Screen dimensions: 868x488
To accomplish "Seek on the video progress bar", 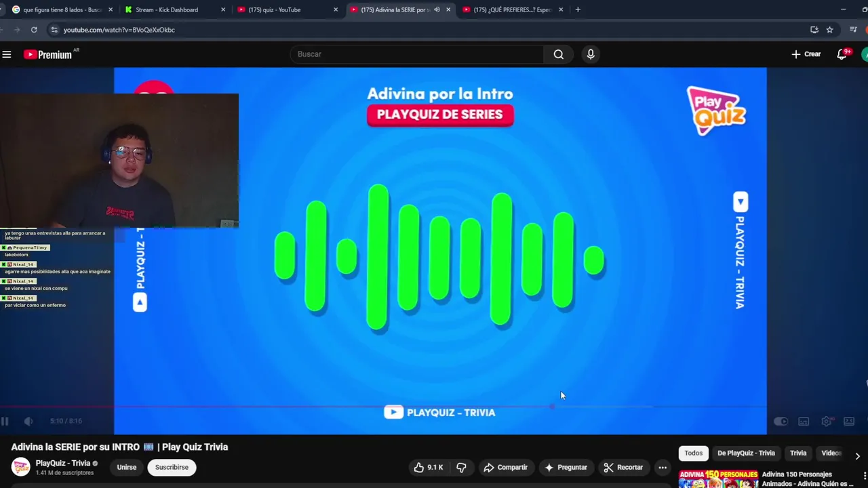I will point(383,407).
